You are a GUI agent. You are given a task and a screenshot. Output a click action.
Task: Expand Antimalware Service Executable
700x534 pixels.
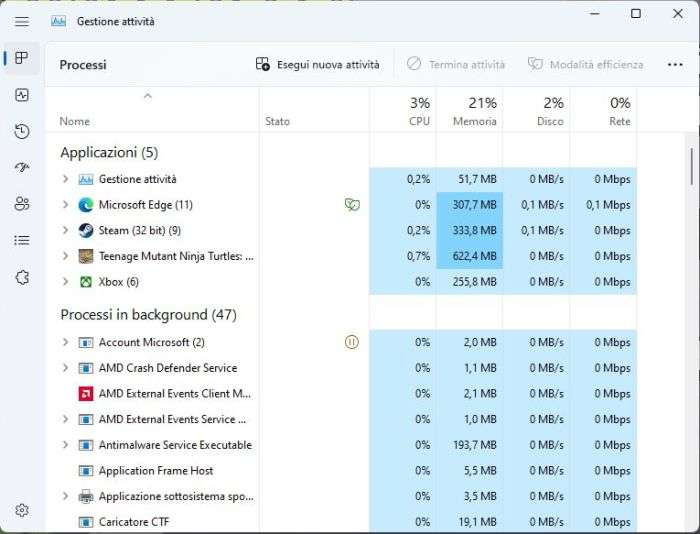pyautogui.click(x=66, y=445)
